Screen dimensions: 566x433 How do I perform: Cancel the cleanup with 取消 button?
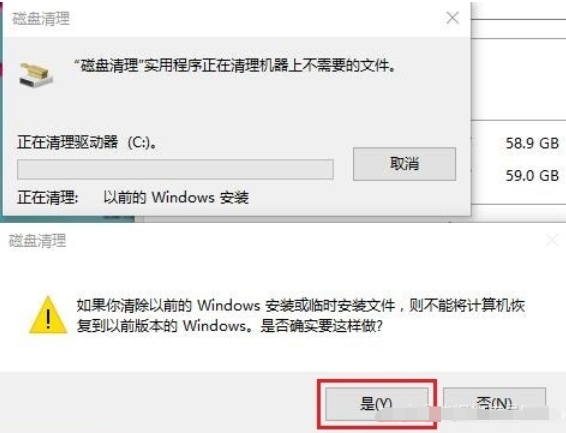click(x=404, y=164)
